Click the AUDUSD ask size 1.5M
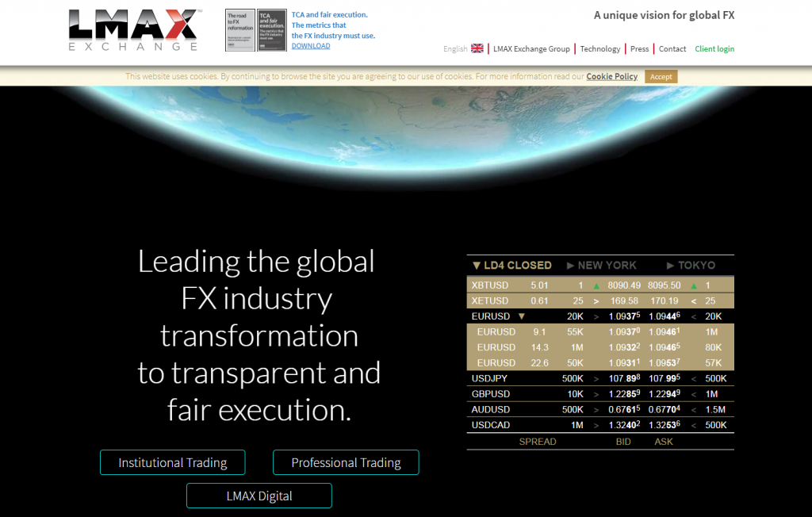812x517 pixels. [x=715, y=410]
